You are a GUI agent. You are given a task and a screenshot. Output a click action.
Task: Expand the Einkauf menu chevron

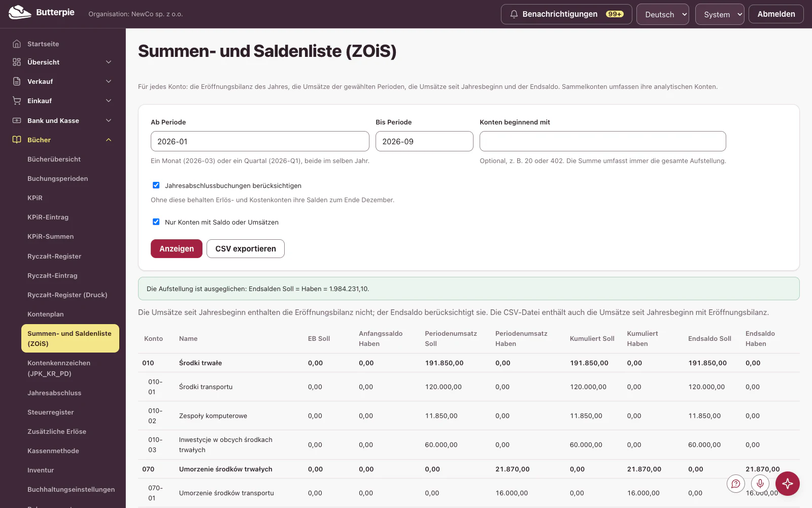pyautogui.click(x=109, y=101)
